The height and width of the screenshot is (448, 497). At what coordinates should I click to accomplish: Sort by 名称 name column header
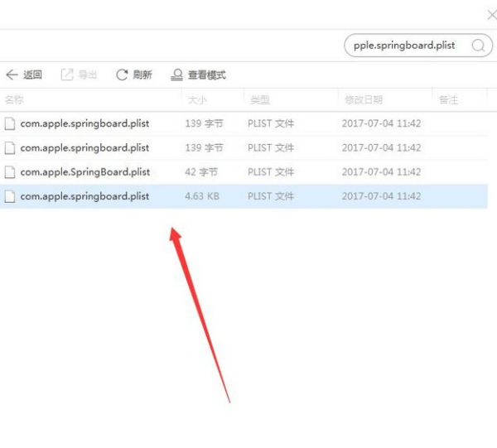14,100
